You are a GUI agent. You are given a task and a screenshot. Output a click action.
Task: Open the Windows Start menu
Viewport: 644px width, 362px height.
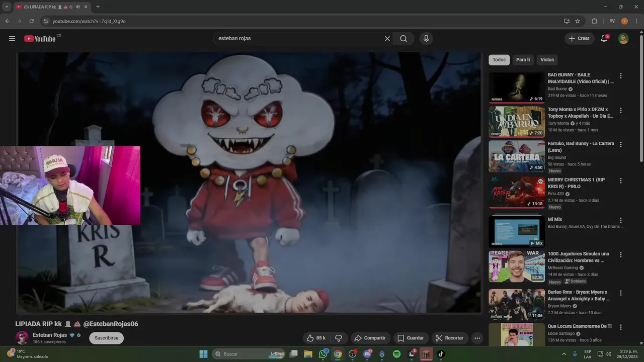tap(203, 354)
